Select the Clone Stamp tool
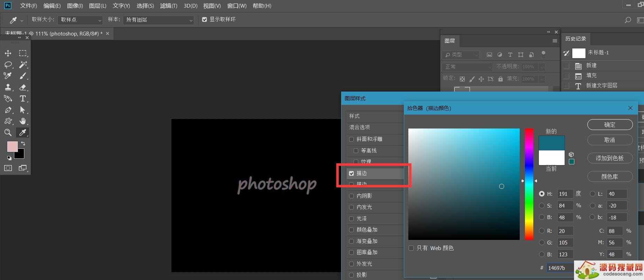This screenshot has width=644, height=280. point(8,87)
